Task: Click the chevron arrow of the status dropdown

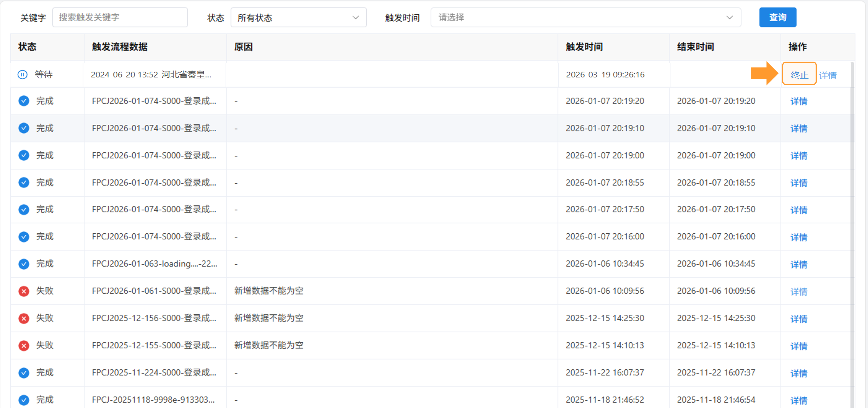Action: point(356,18)
